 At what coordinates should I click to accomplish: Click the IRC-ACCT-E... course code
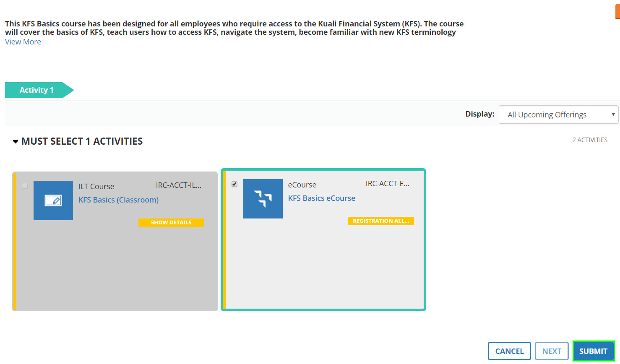[388, 184]
